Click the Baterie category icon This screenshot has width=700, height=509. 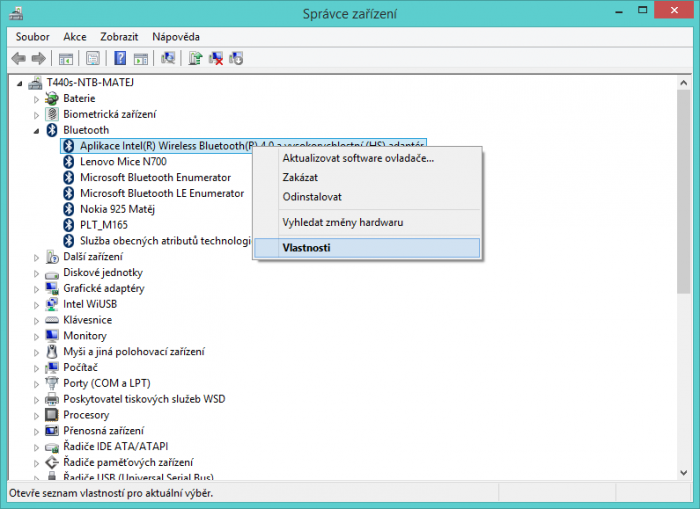tap(52, 99)
